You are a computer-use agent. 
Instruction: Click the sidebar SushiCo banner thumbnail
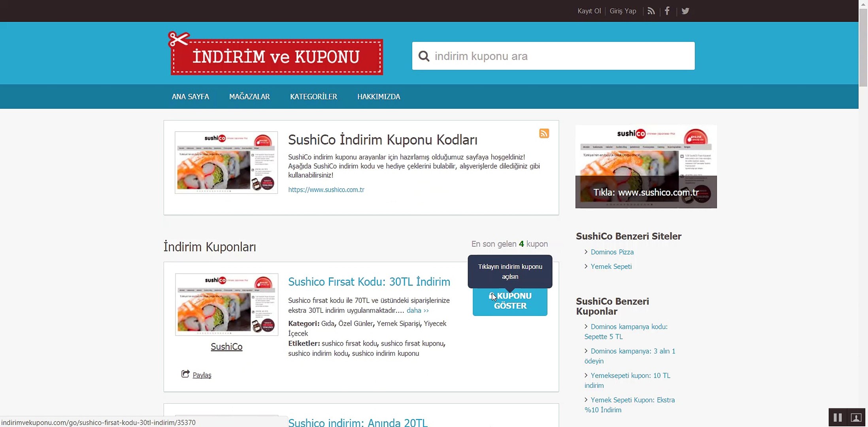point(646,166)
